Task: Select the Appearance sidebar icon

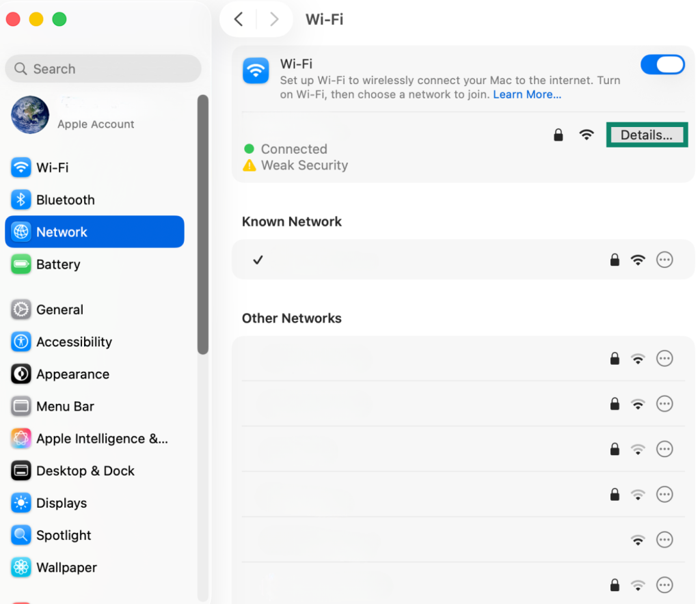Action: click(x=21, y=374)
